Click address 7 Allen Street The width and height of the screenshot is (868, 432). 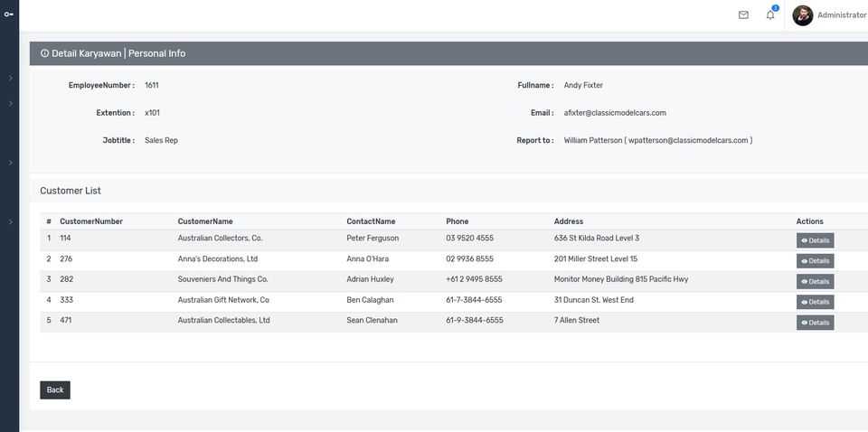click(577, 320)
